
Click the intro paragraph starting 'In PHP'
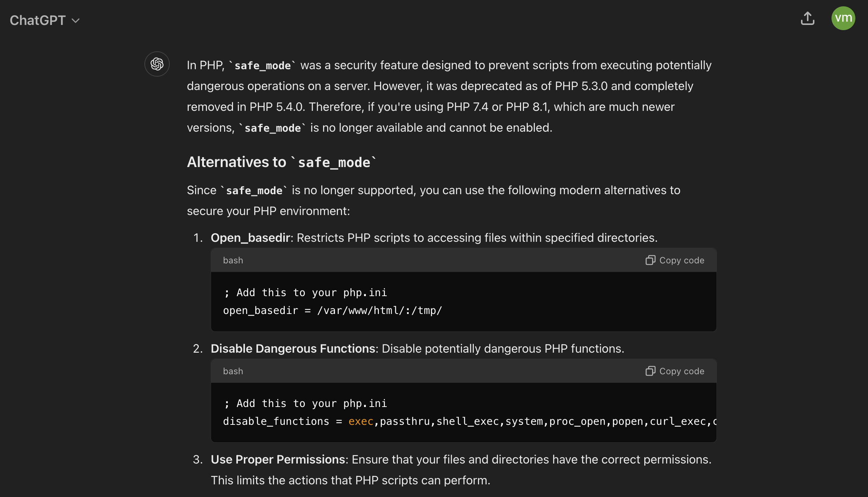tap(447, 96)
